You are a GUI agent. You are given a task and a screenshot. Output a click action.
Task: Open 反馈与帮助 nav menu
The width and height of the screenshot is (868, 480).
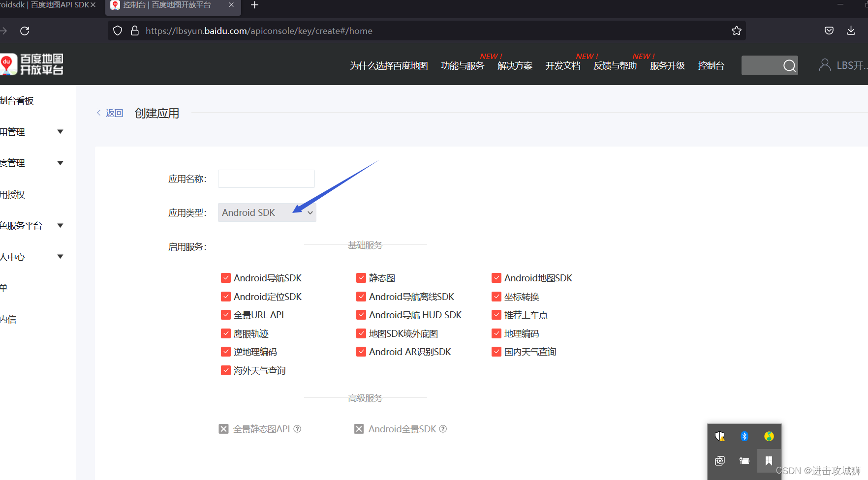click(615, 66)
